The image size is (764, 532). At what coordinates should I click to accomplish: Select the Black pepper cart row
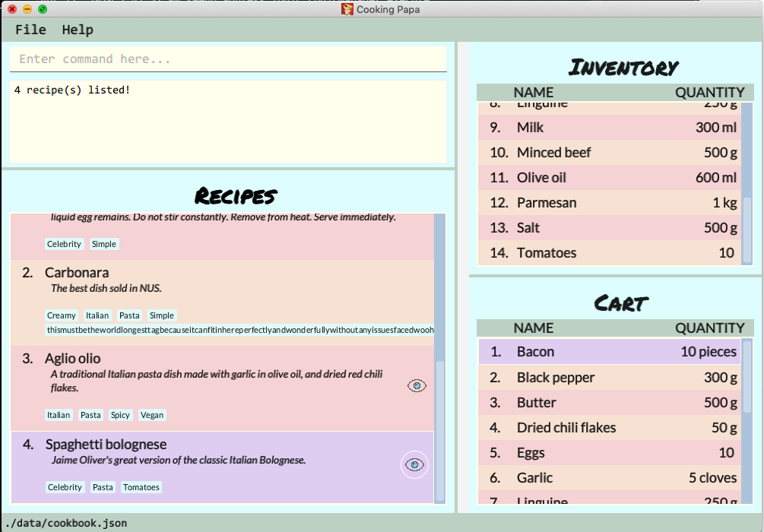609,378
